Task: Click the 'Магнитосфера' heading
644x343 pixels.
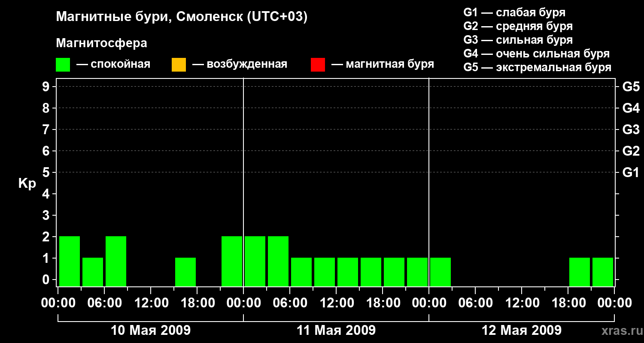Action: click(101, 43)
